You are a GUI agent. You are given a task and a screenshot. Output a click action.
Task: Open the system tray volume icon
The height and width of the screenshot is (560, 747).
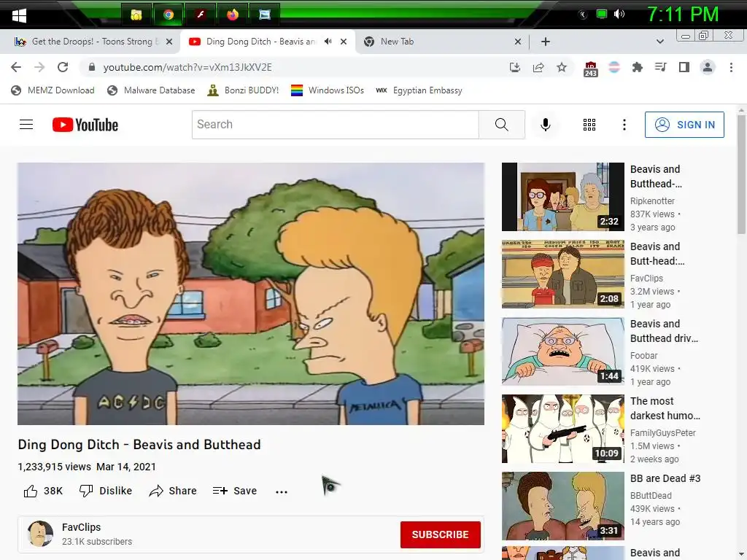(619, 14)
